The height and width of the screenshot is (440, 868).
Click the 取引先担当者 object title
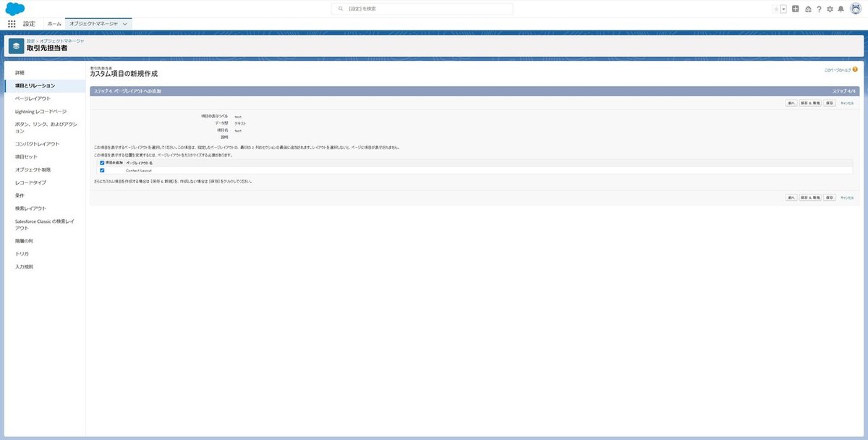(x=47, y=48)
